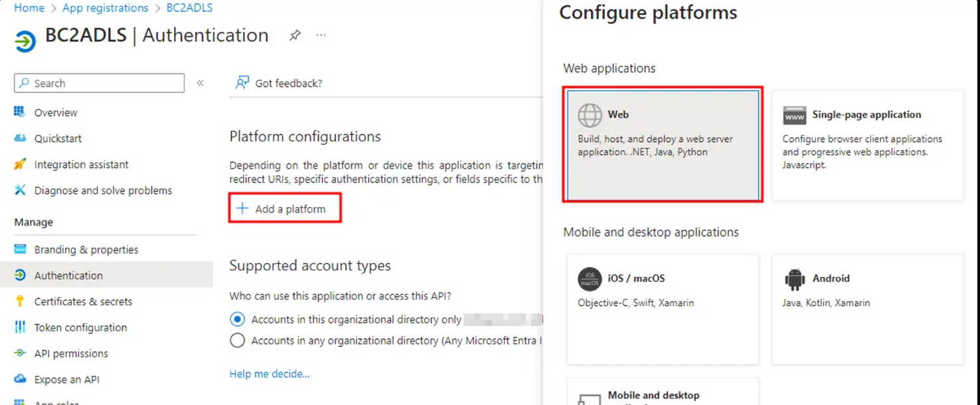
Task: Open Quickstart in the sidebar
Action: point(58,138)
